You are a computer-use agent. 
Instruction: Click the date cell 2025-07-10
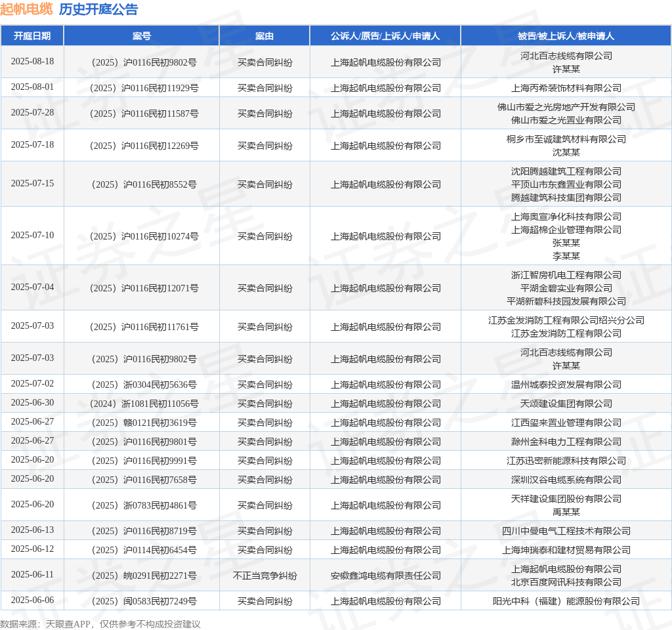coord(32,236)
